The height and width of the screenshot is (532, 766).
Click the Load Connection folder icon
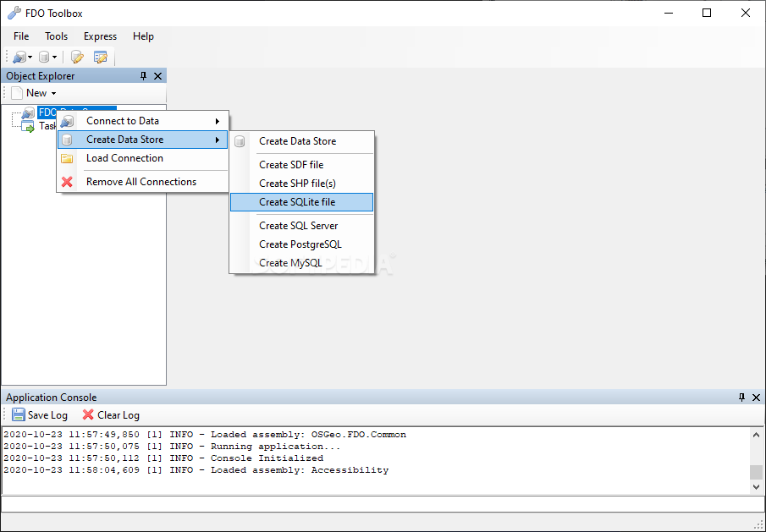tap(67, 158)
